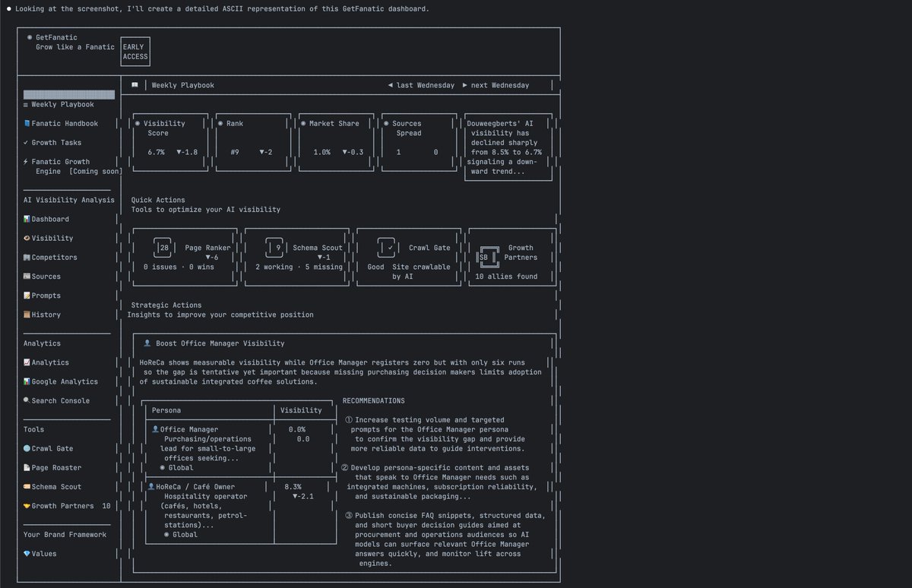
Task: Click the RECOMMENDATIONS heading
Action: point(373,400)
